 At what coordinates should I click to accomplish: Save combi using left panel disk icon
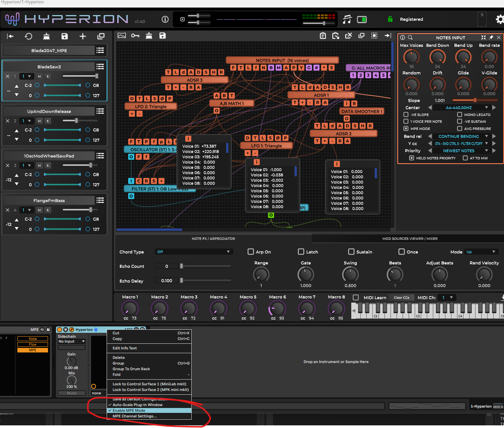[65, 36]
